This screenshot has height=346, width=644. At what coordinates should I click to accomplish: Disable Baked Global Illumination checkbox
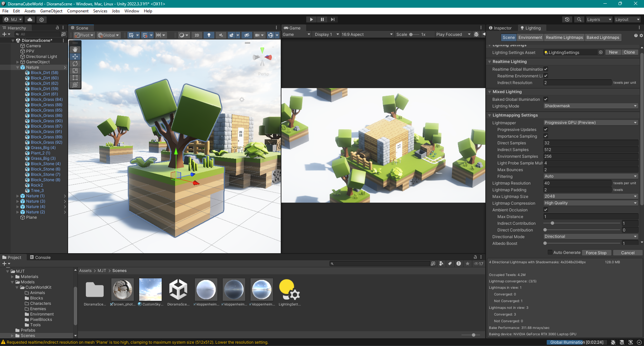pos(546,99)
